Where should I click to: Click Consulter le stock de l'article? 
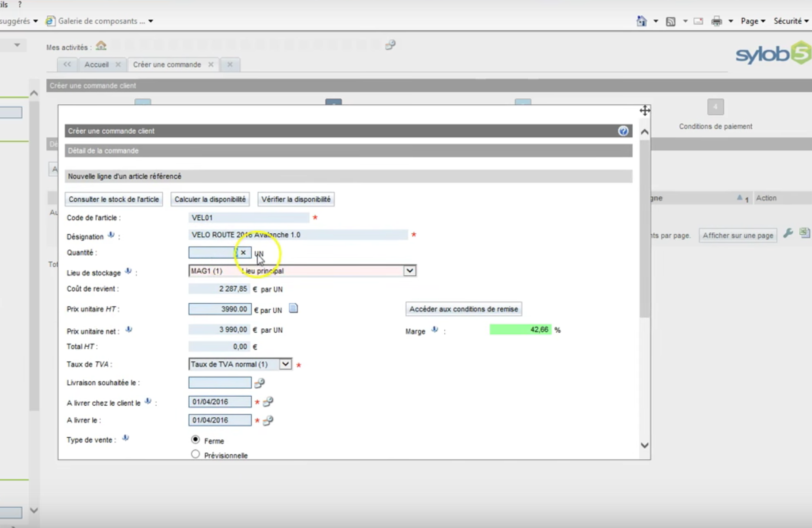coord(114,199)
